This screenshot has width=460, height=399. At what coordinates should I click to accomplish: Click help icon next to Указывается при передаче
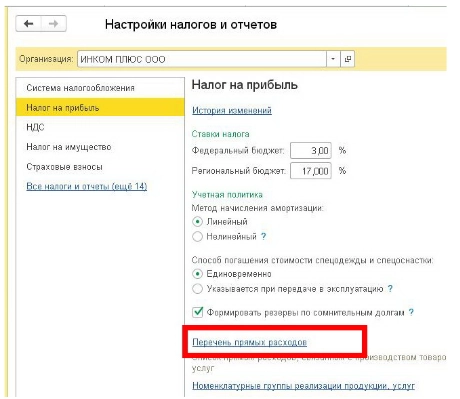click(x=390, y=288)
